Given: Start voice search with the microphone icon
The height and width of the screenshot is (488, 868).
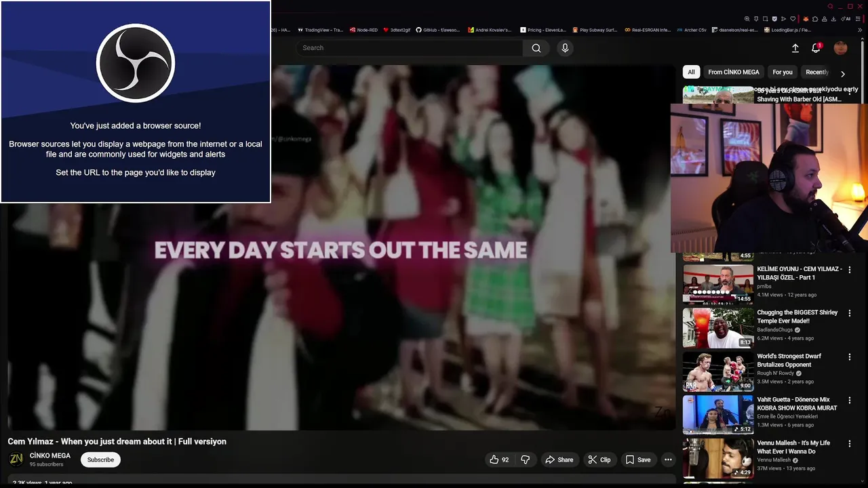Looking at the screenshot, I should coord(565,48).
